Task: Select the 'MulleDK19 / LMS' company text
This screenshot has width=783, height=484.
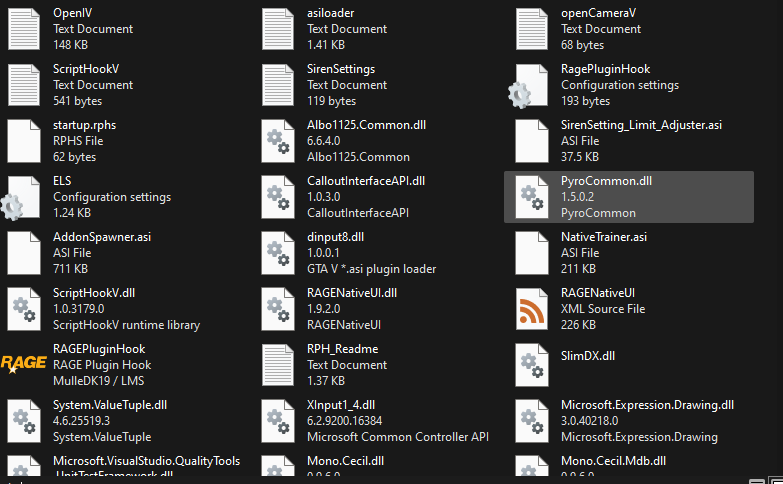Action: pos(98,381)
